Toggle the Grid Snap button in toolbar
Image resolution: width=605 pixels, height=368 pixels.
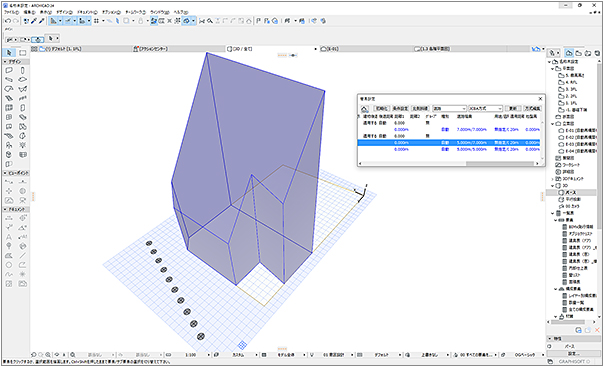point(96,21)
